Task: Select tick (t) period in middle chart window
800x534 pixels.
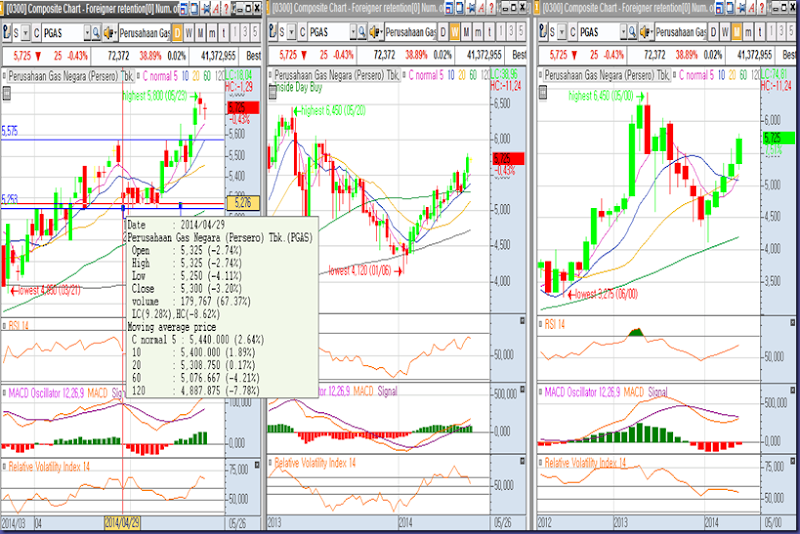Action: (x=490, y=33)
